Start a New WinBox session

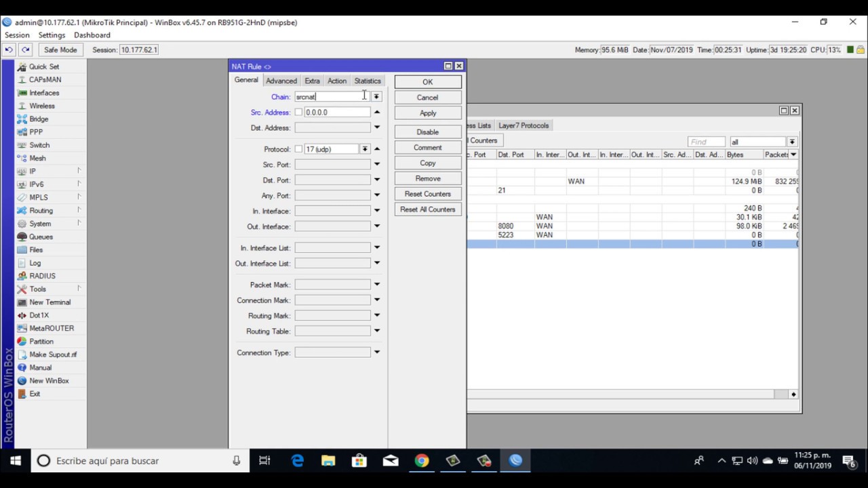coord(49,381)
